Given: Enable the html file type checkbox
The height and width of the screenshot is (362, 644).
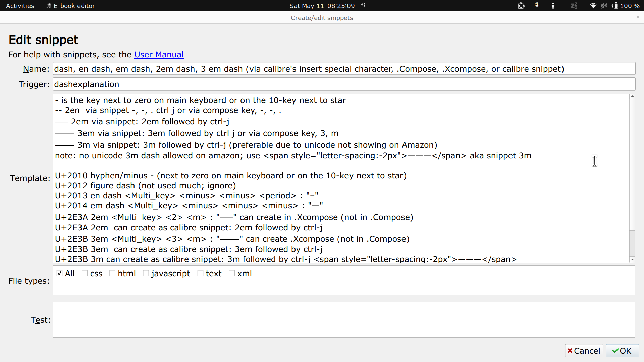Looking at the screenshot, I should [x=112, y=273].
